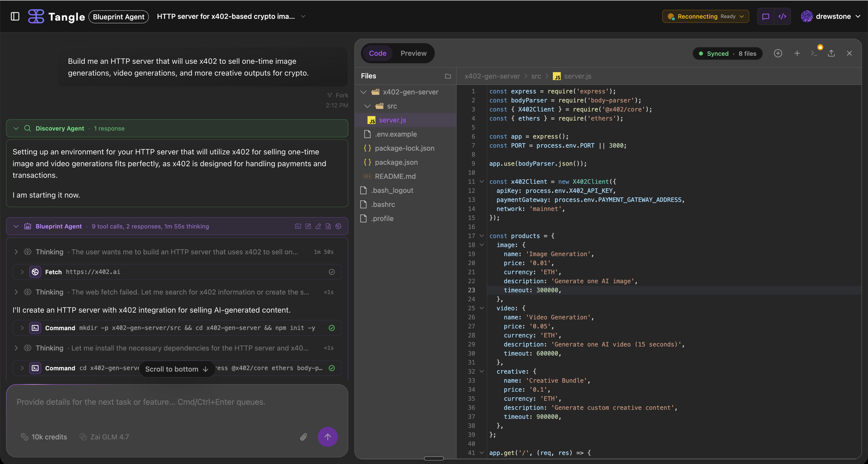Viewport: 868px width, 464px height.
Task: Open the drewstone account menu
Action: pyautogui.click(x=831, y=16)
